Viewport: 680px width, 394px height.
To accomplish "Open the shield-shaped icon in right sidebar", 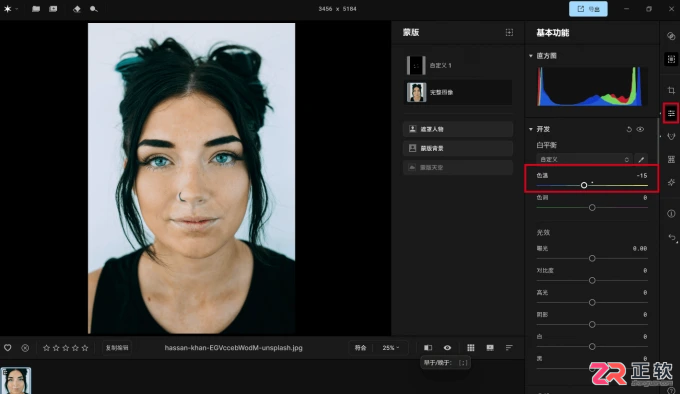I will [671, 137].
